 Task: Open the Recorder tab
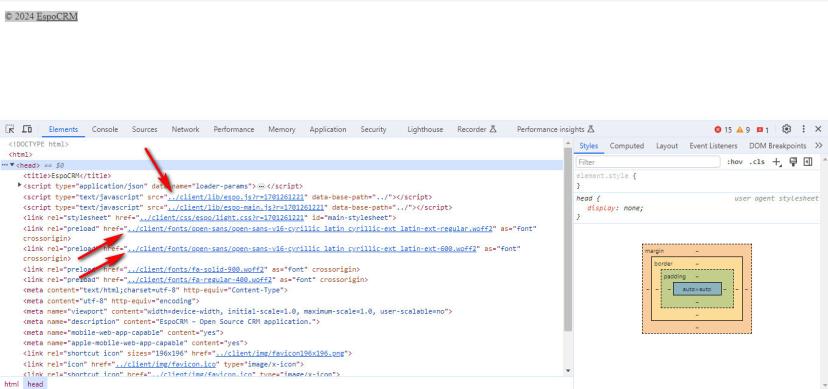coord(477,129)
